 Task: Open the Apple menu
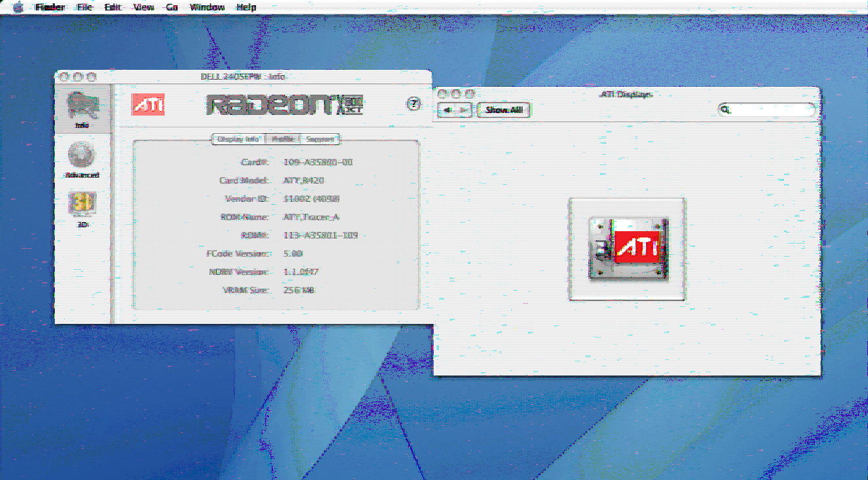pos(17,7)
